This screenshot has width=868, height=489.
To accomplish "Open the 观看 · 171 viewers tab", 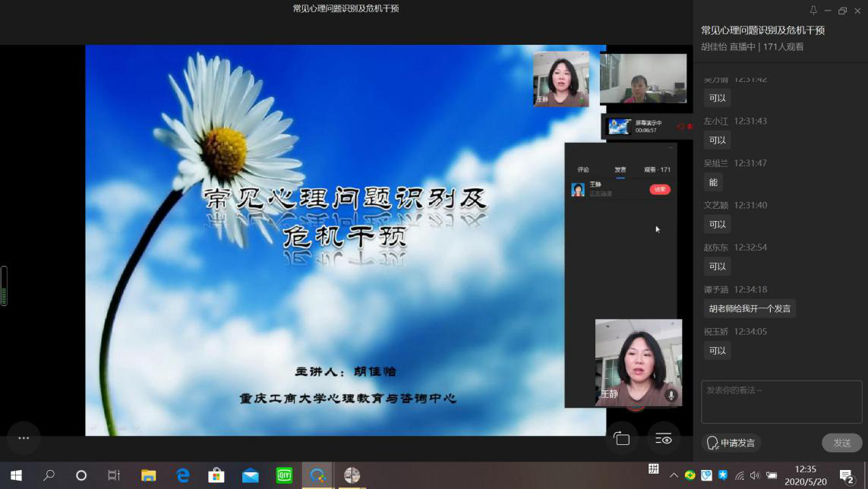I will (x=657, y=170).
